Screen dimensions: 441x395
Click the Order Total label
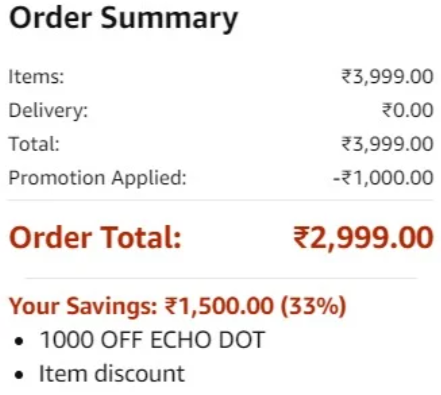pos(95,237)
